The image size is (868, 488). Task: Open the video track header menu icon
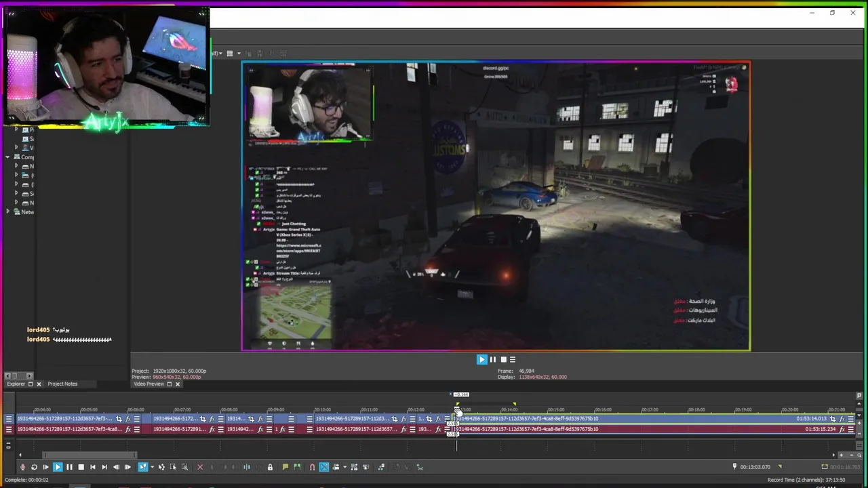tap(9, 419)
